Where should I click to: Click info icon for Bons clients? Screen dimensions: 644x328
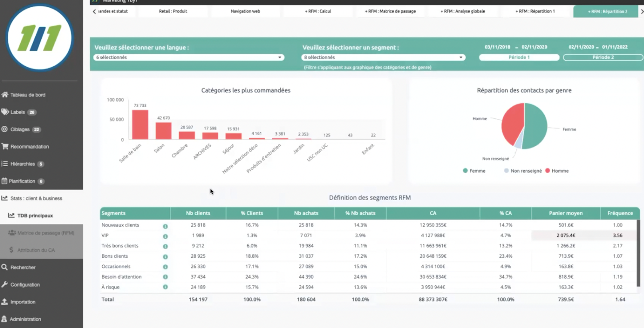pyautogui.click(x=165, y=257)
